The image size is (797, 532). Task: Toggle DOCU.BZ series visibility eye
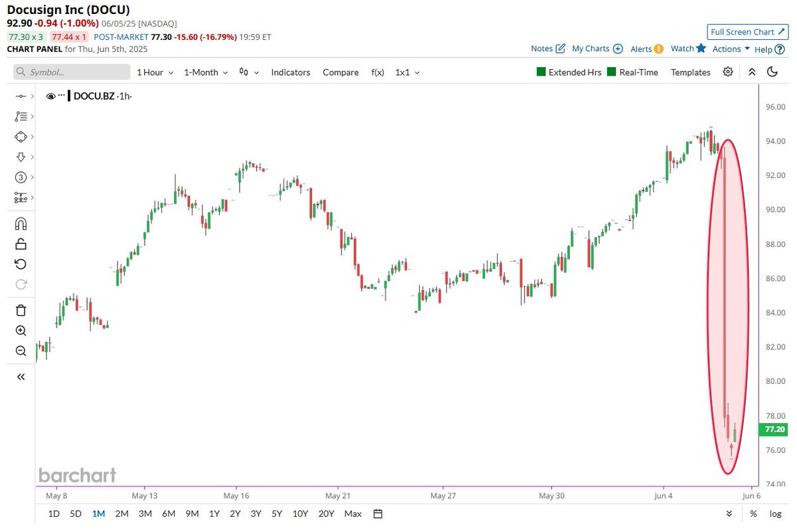click(x=50, y=96)
